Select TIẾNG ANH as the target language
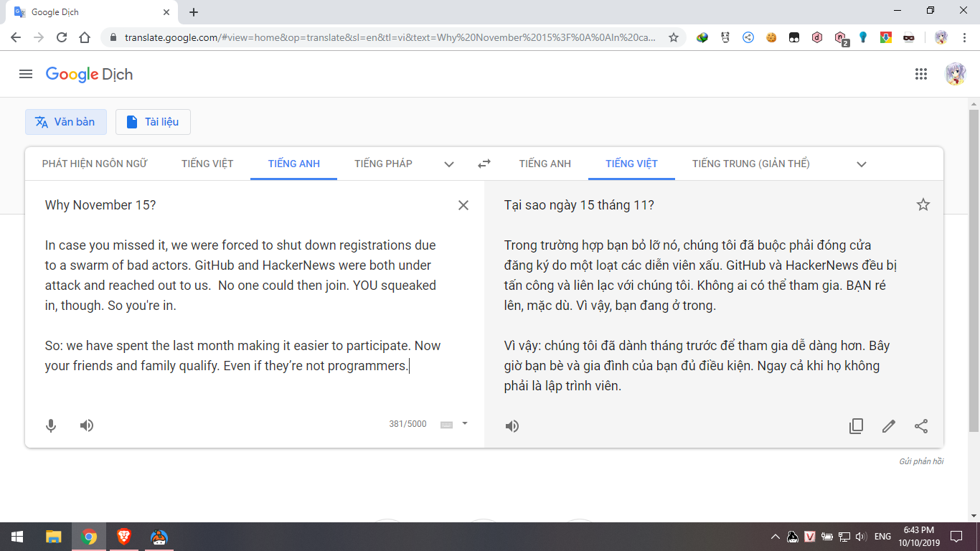 545,164
